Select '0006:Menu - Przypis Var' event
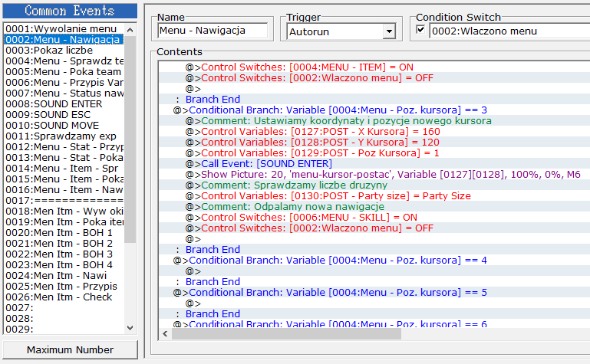 point(63,82)
